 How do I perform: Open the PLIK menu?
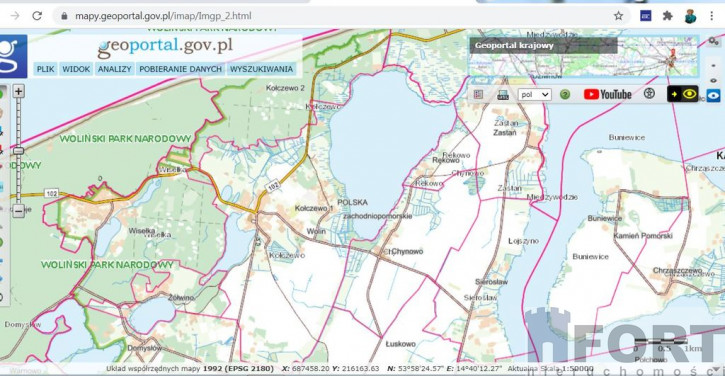point(45,69)
